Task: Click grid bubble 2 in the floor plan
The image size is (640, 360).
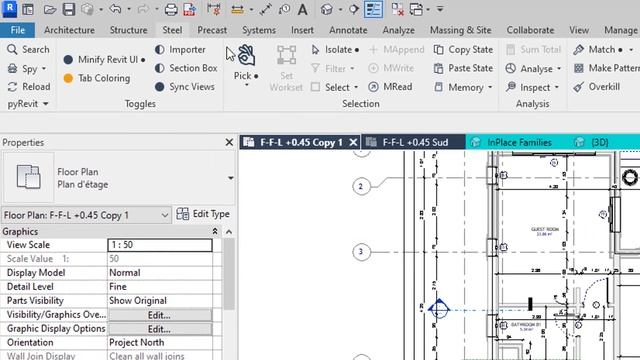Action: click(x=361, y=187)
